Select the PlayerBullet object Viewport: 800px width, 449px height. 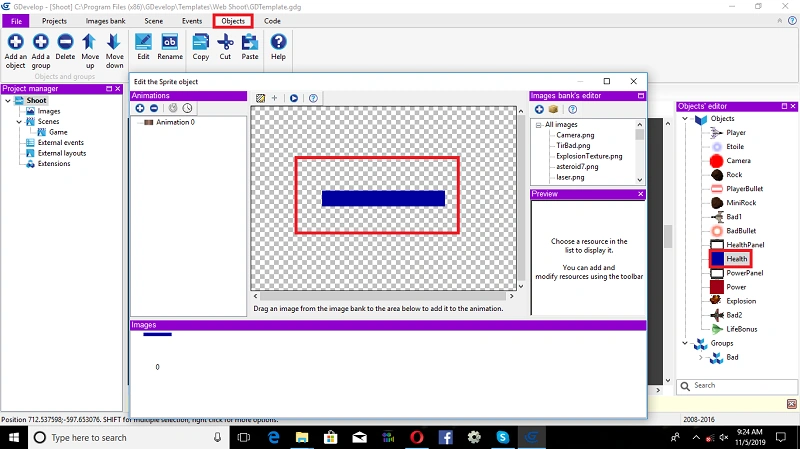click(x=744, y=189)
